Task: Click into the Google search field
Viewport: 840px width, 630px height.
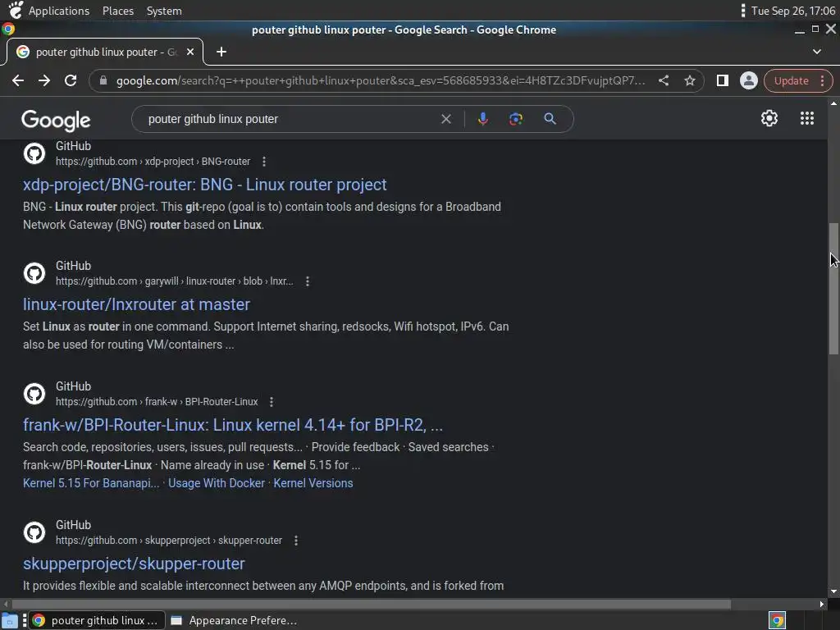Action: click(x=290, y=119)
